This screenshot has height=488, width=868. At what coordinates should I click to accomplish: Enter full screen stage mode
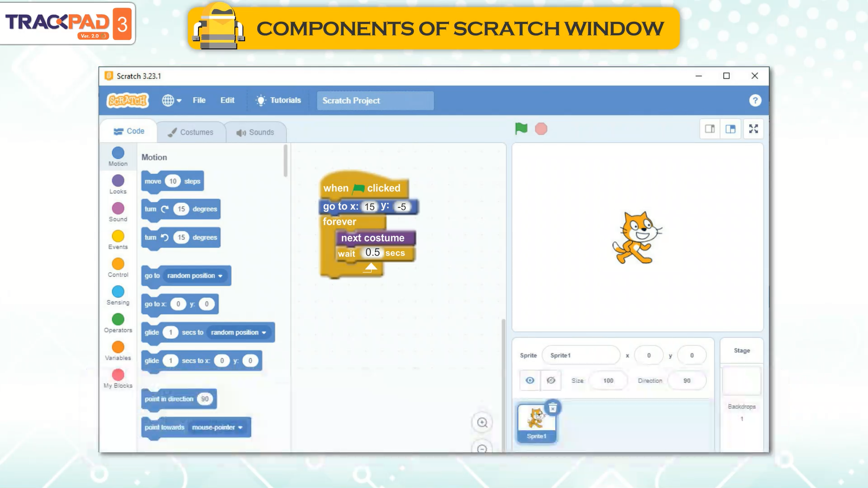[x=754, y=129]
